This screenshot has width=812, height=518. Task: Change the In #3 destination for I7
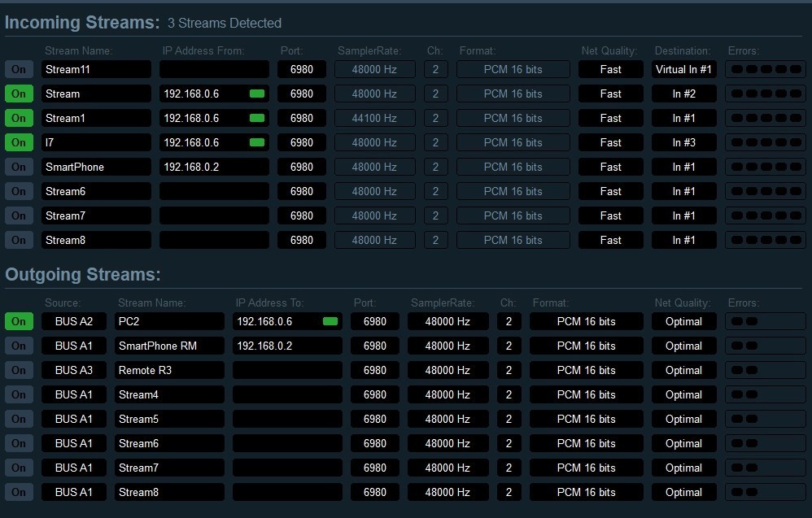coord(683,142)
